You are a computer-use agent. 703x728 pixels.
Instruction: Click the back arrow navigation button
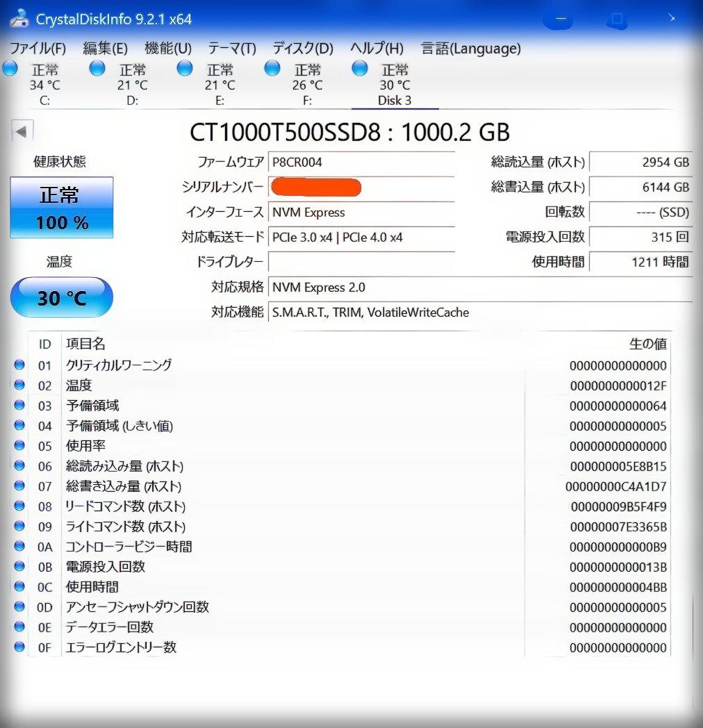22,129
